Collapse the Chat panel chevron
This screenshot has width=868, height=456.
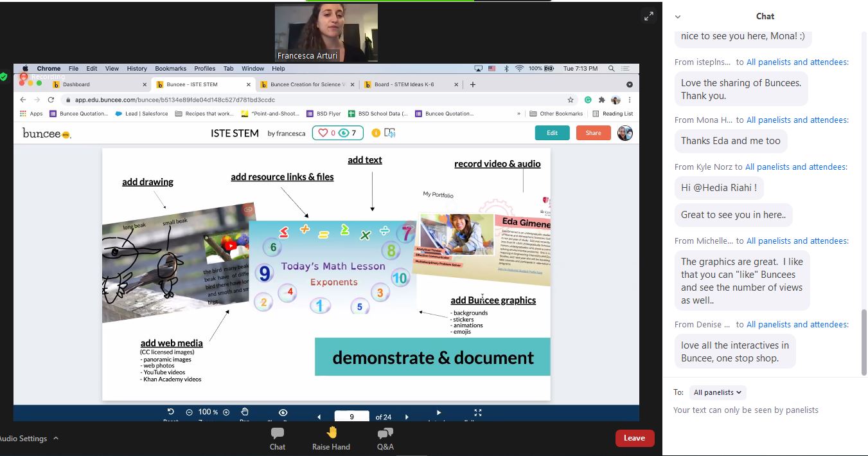[678, 17]
